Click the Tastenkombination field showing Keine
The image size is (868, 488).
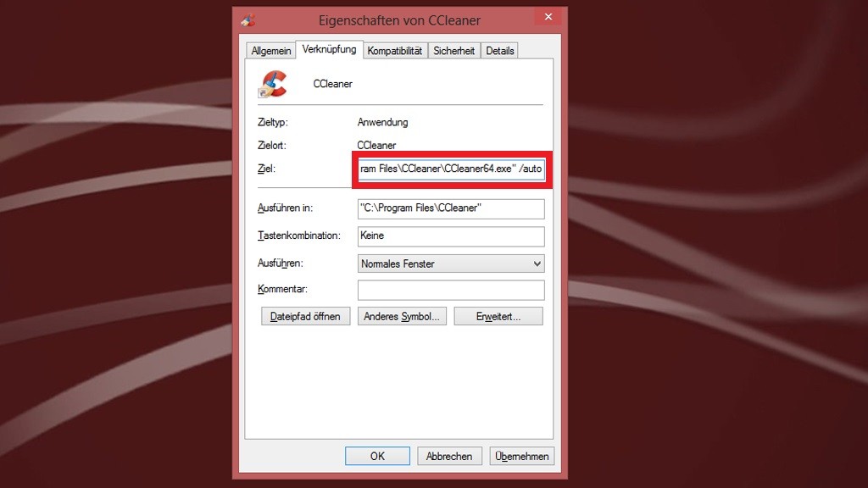450,236
